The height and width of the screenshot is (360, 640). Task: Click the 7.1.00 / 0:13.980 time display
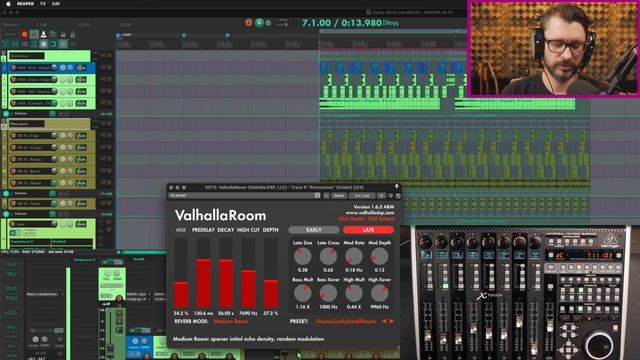[342, 23]
